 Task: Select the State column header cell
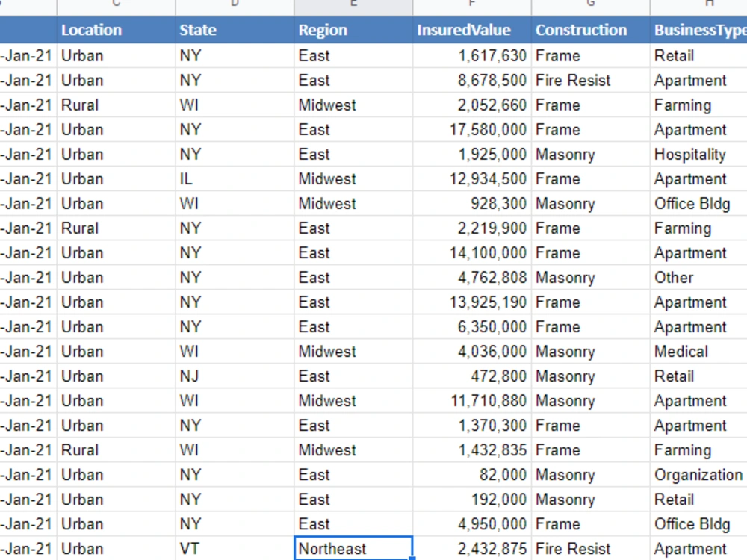click(235, 30)
